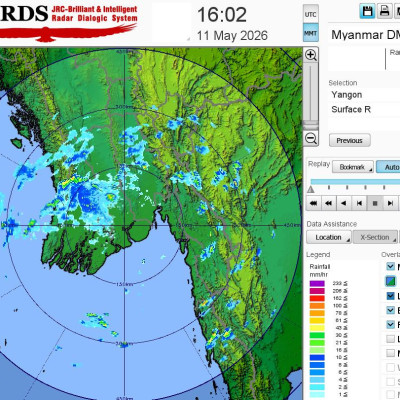
Task: Click the save floppy disk icon
Action: coord(367,11)
